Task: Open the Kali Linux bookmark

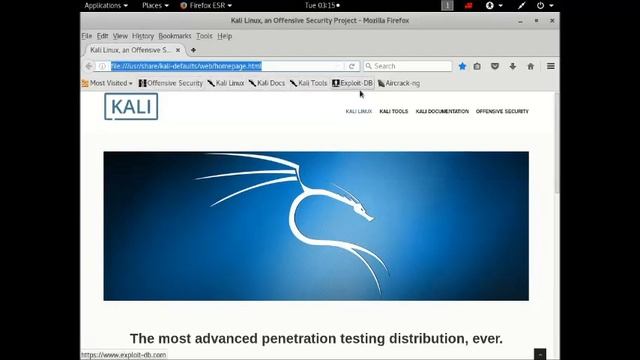Action: 226,83
